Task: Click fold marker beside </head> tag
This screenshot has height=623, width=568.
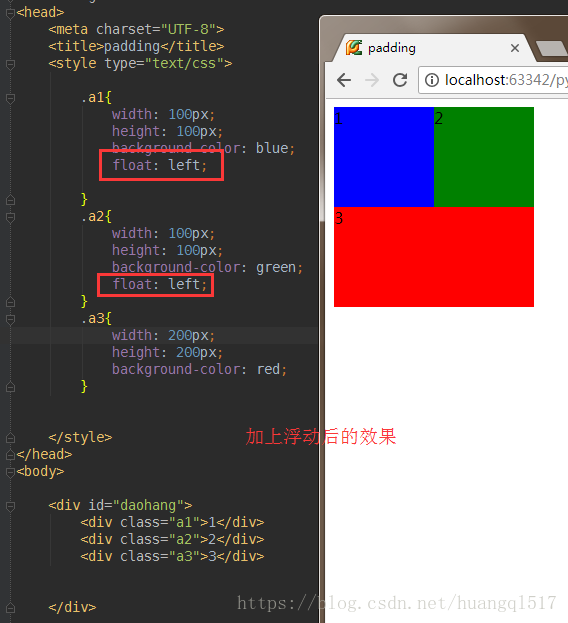Action: [11, 455]
